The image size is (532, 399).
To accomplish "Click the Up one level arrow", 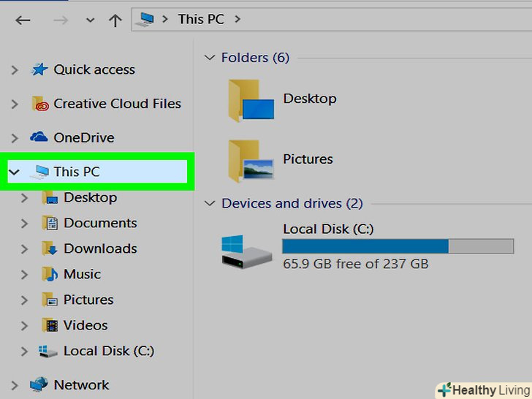I will 115,20.
